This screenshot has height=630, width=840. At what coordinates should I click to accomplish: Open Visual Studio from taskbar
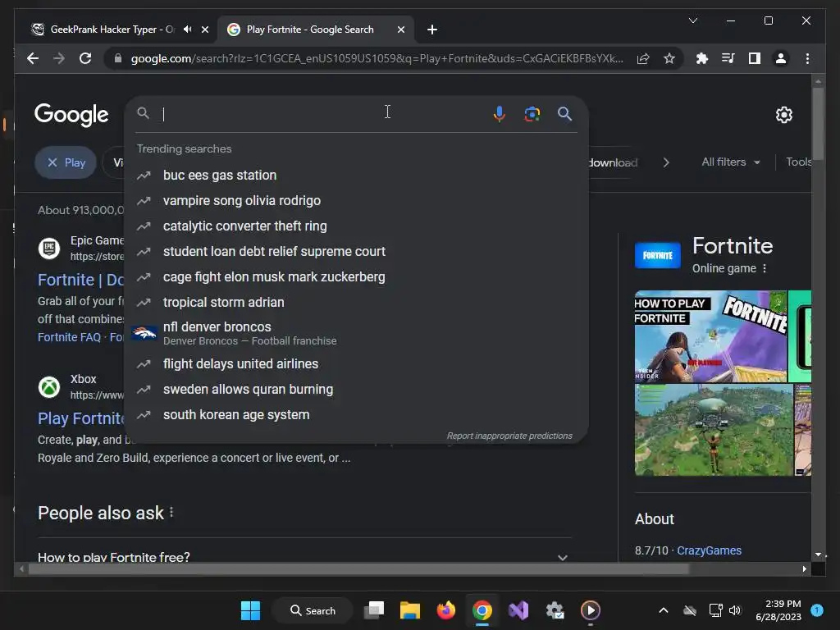tap(518, 610)
